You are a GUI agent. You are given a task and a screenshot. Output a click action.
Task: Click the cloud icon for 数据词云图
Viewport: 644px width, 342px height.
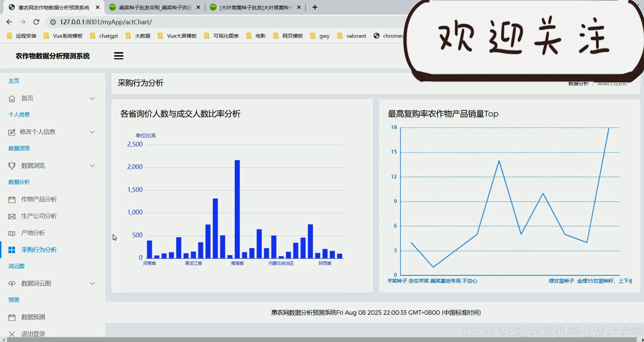[x=12, y=284]
